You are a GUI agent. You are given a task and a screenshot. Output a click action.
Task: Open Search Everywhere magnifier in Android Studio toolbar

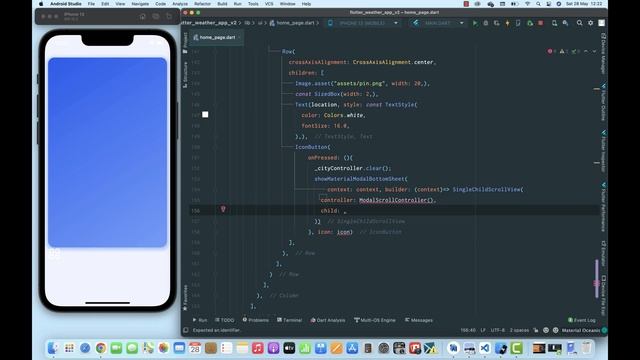click(x=579, y=23)
